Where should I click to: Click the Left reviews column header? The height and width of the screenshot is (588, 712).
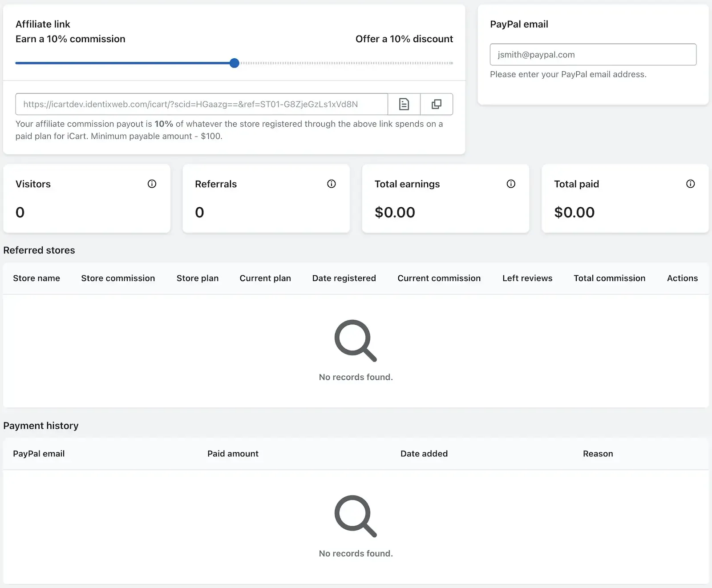point(527,278)
